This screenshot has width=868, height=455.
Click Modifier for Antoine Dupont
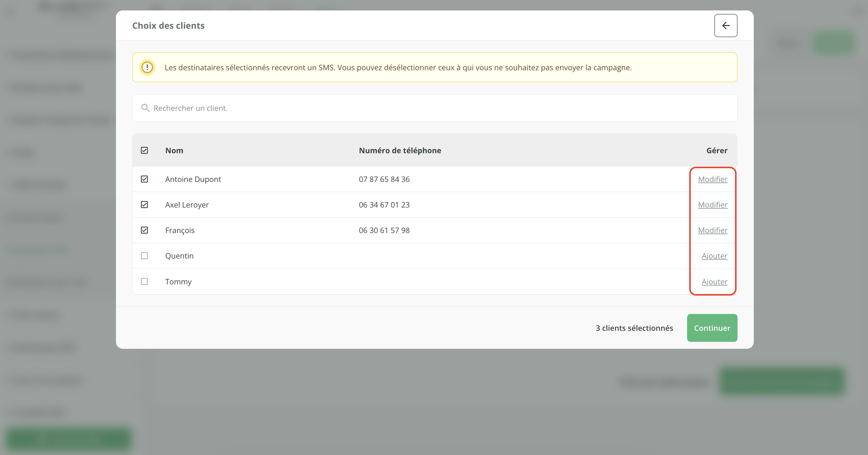(712, 179)
